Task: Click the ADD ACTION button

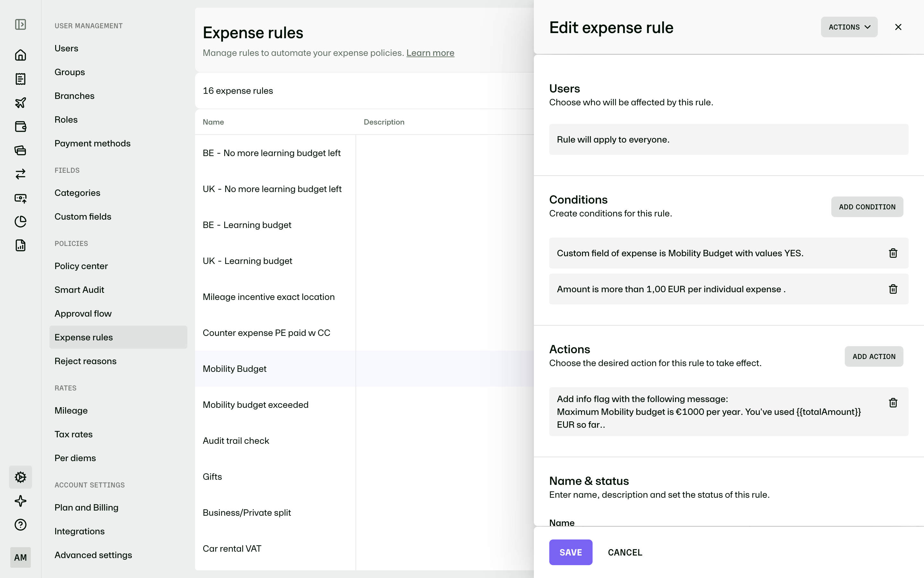Action: coord(874,356)
